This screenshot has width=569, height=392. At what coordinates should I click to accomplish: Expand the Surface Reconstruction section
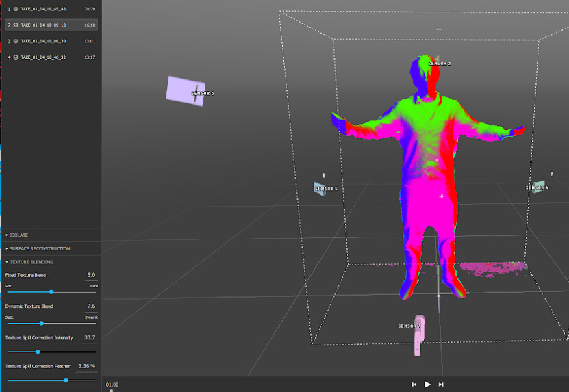[x=40, y=248]
